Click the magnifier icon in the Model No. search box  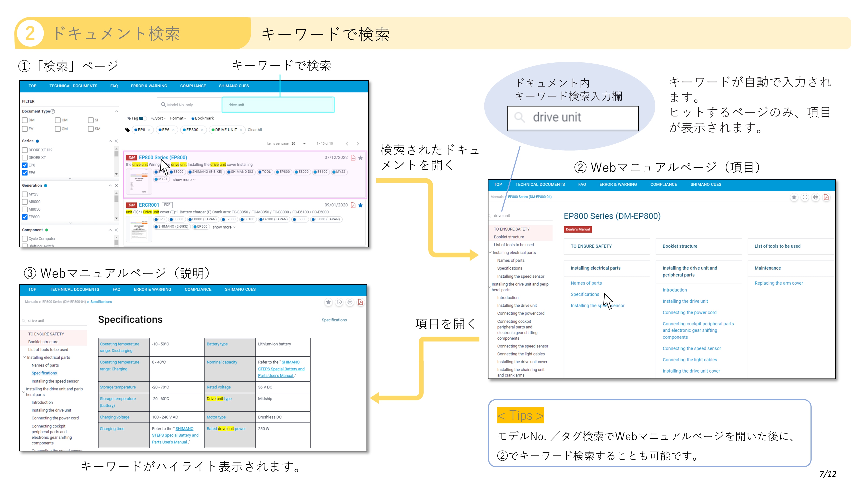[163, 105]
